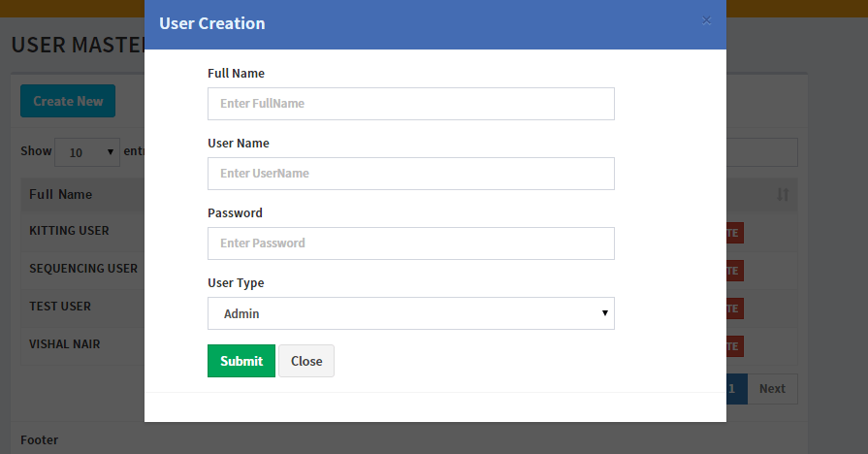Click the Enter FullName input field

pos(410,104)
